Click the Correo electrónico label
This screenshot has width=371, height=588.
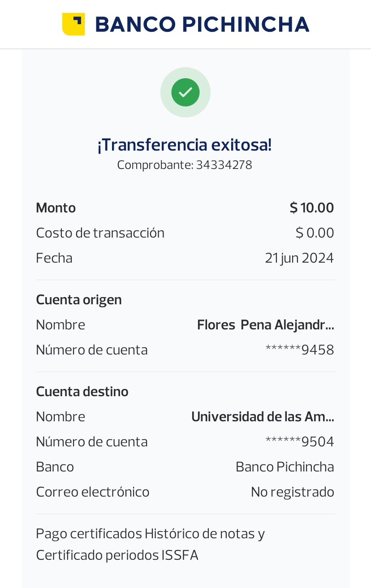pyautogui.click(x=92, y=492)
